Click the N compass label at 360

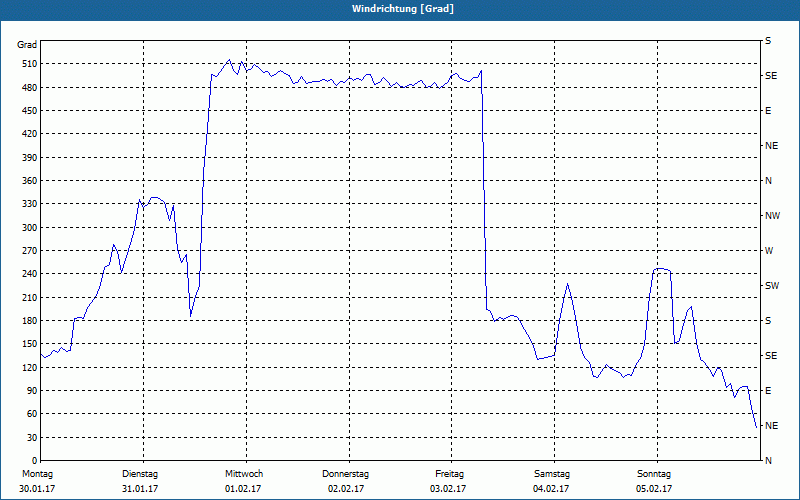[x=768, y=181]
